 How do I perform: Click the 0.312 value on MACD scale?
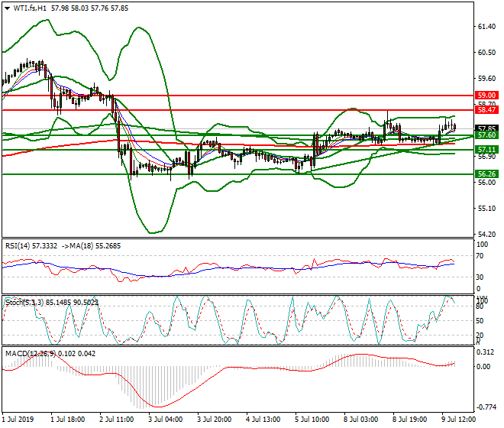point(484,352)
